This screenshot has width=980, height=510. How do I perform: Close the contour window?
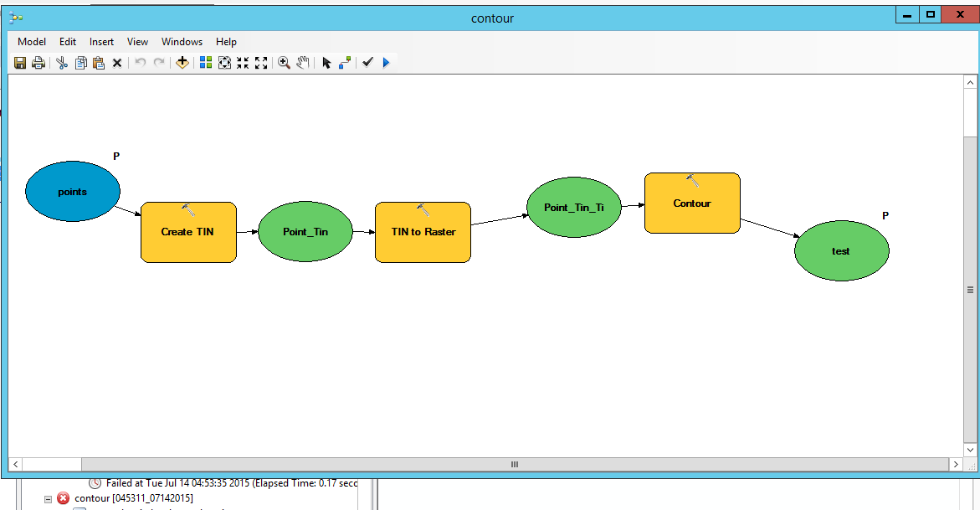(960, 15)
